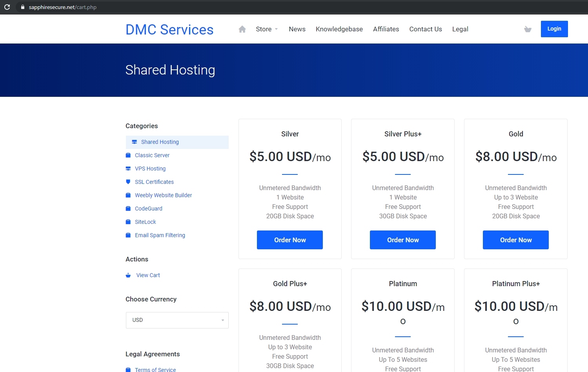Viewport: 588px width, 372px height.
Task: Click the blue Login button
Action: pos(554,29)
